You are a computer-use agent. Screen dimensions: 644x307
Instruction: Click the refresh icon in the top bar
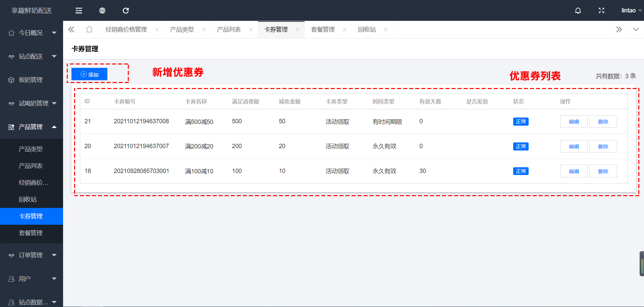pos(126,11)
